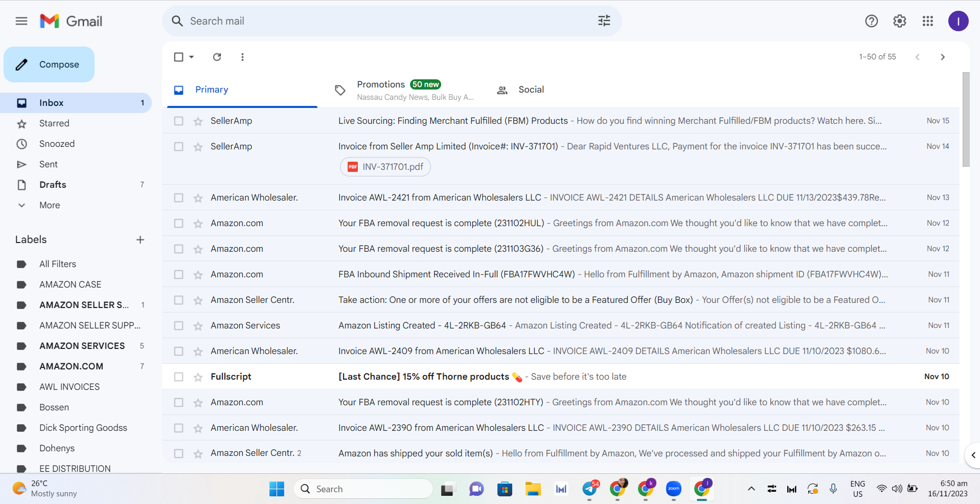Screen dimensions: 980x504
Task: Open the Starred folder
Action: [x=76, y=123]
